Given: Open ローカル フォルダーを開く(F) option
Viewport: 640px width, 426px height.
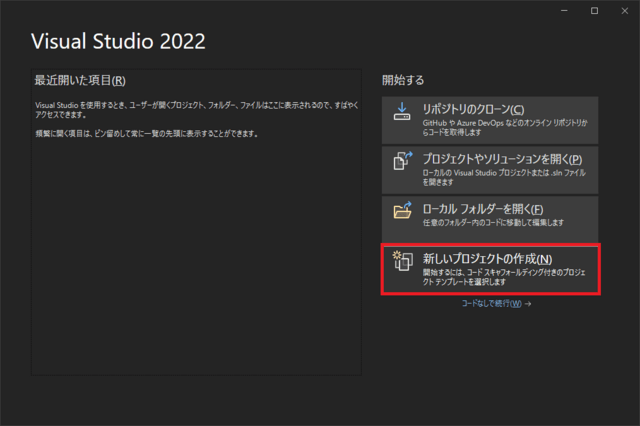Looking at the screenshot, I should click(x=483, y=208).
